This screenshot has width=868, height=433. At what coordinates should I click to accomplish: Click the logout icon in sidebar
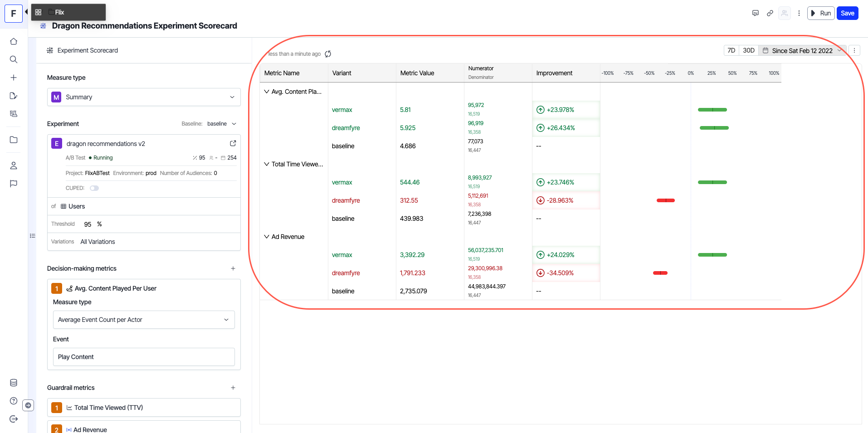coord(14,419)
